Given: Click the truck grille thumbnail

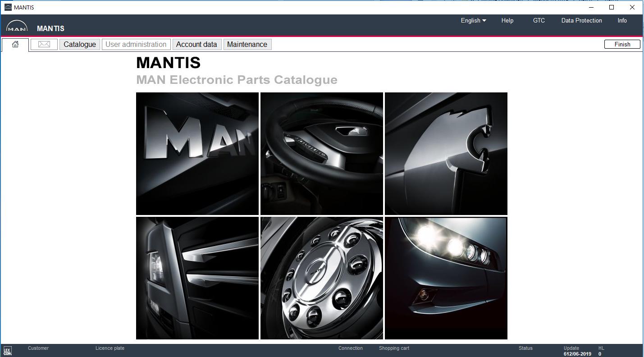Looking at the screenshot, I should coord(197,278).
